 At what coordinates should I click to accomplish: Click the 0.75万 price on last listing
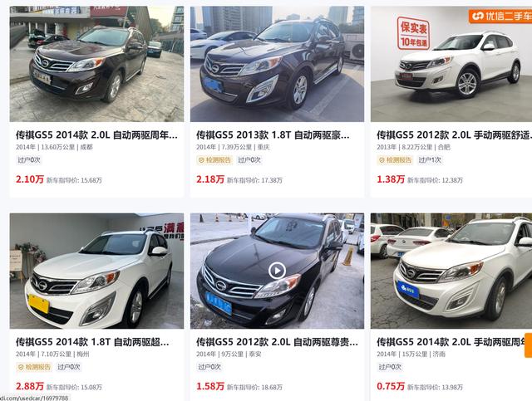pyautogui.click(x=391, y=386)
